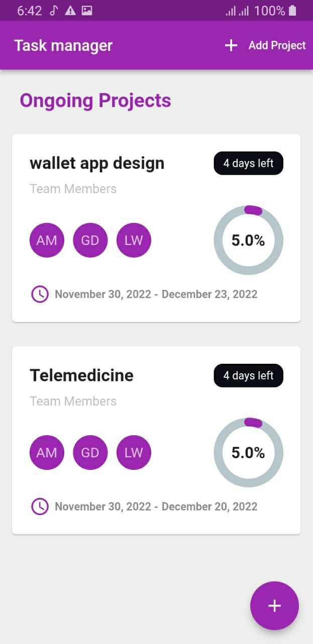Select the AM avatar under Telemedicine
Image resolution: width=313 pixels, height=644 pixels.
pyautogui.click(x=47, y=453)
